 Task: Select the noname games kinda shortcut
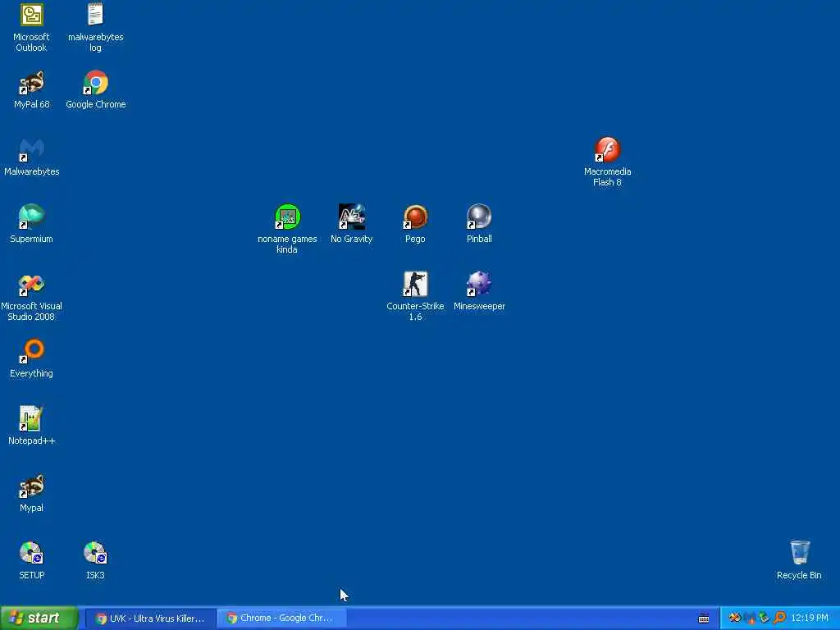click(x=287, y=230)
